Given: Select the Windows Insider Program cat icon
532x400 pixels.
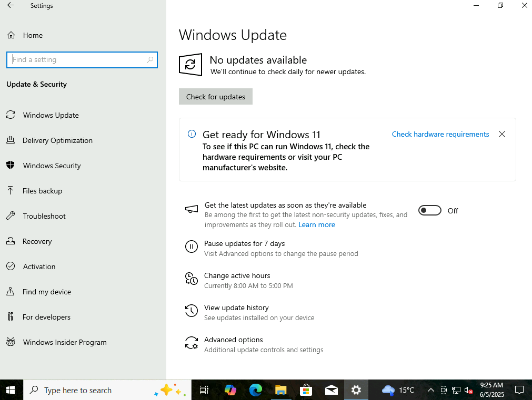Looking at the screenshot, I should coord(11,342).
